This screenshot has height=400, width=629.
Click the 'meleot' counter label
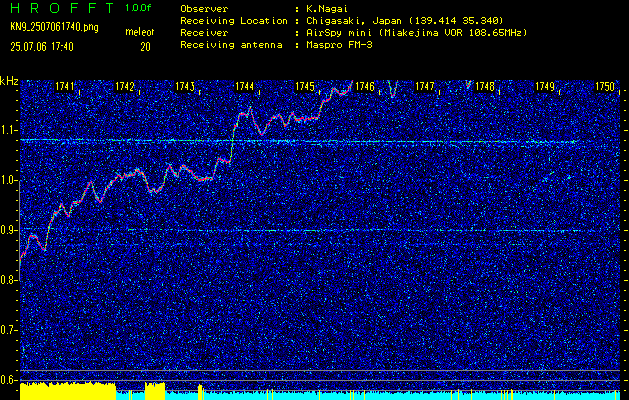[x=140, y=32]
